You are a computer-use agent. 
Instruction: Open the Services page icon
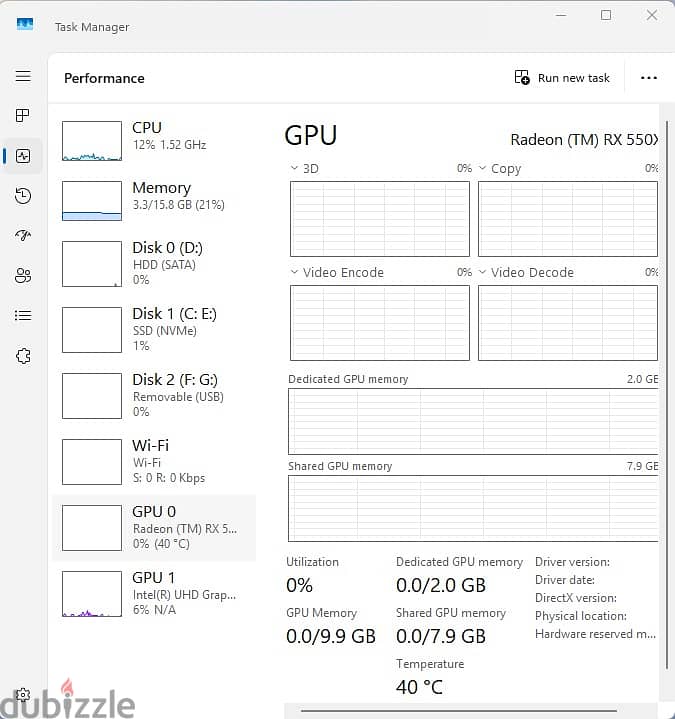tap(23, 356)
